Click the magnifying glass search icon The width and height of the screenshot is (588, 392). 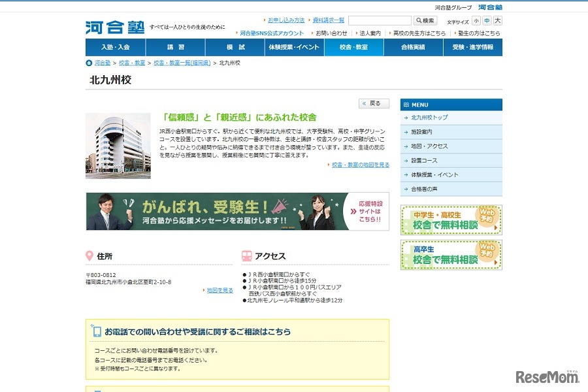pyautogui.click(x=419, y=20)
